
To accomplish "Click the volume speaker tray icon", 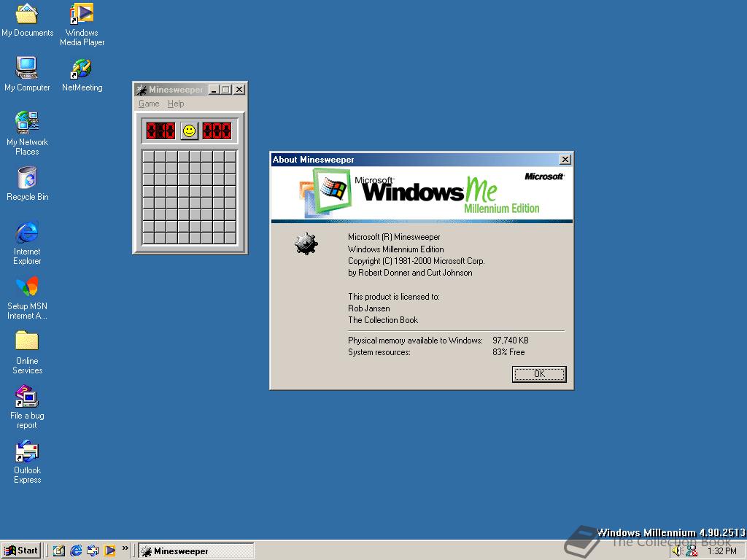I will [678, 551].
